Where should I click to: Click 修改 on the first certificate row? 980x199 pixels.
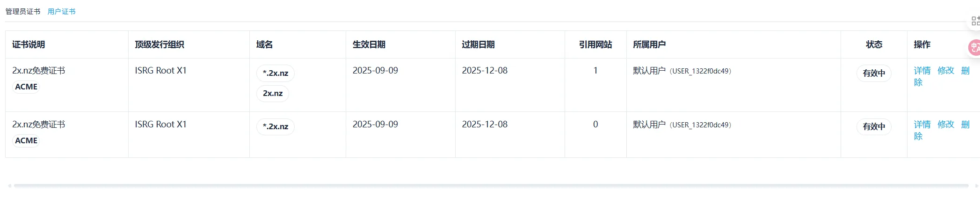coord(945,71)
